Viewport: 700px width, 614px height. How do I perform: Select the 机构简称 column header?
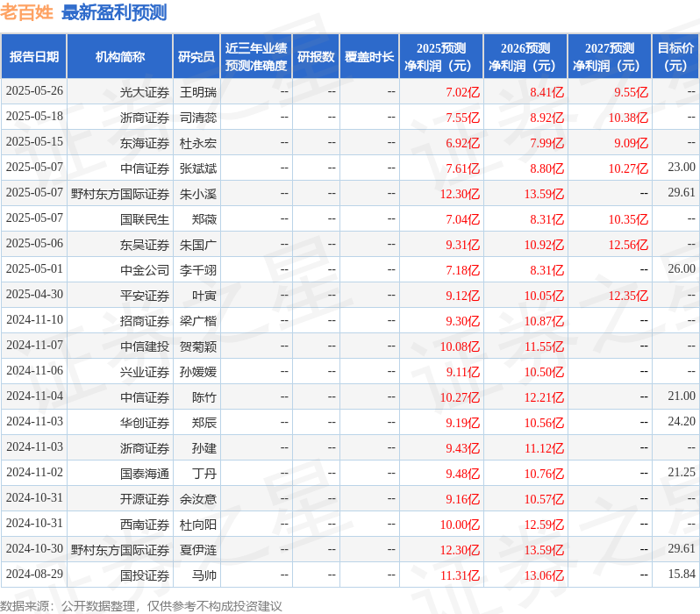coord(119,57)
